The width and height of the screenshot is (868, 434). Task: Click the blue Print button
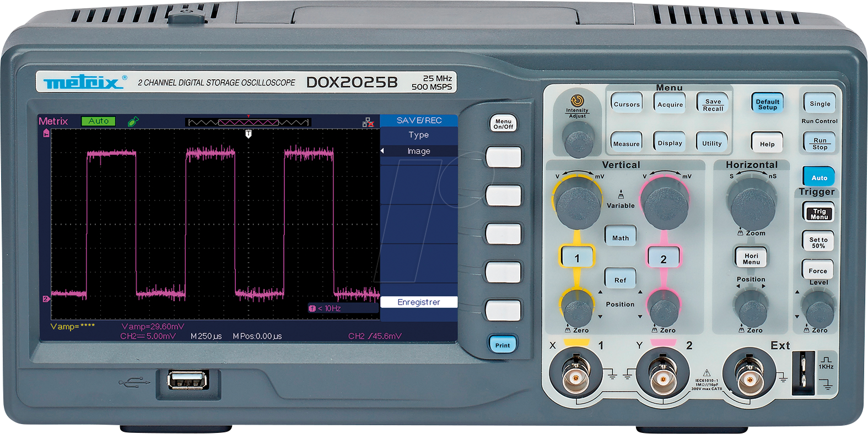point(503,345)
